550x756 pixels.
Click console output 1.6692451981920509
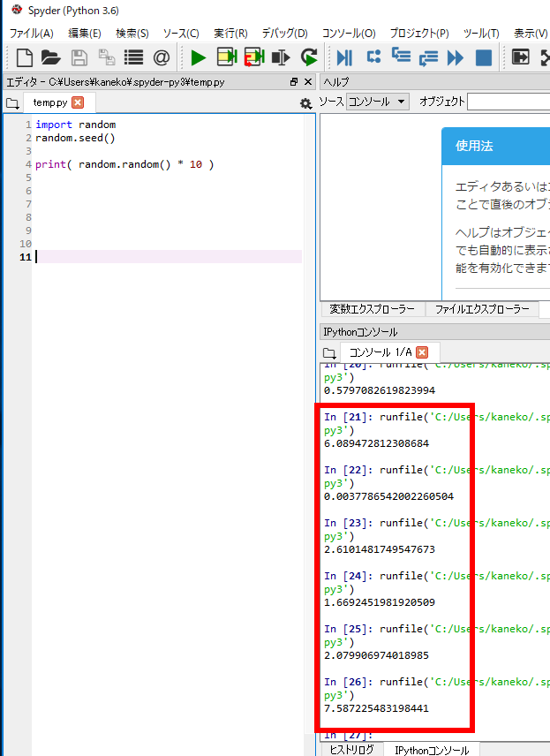tap(380, 602)
